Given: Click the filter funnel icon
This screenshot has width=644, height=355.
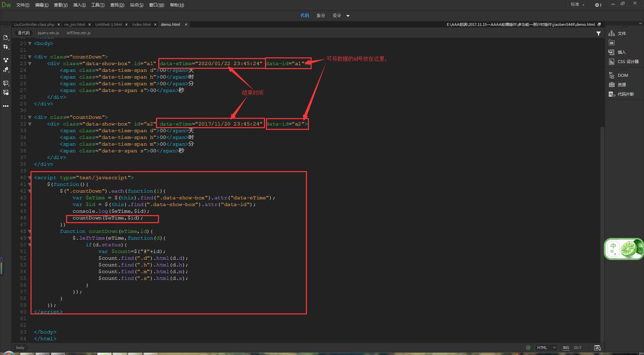Looking at the screenshot, I should [x=598, y=34].
